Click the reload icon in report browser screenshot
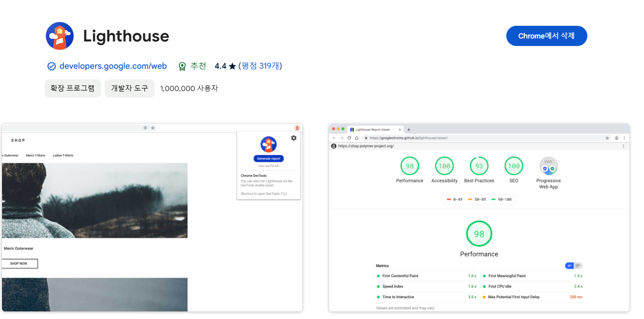644x319 pixels. pos(349,138)
